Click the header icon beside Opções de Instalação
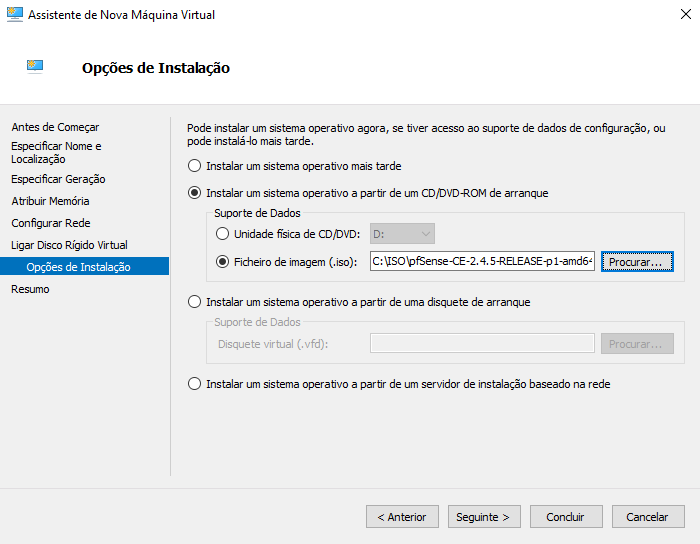This screenshot has height=544, width=700. click(35, 67)
